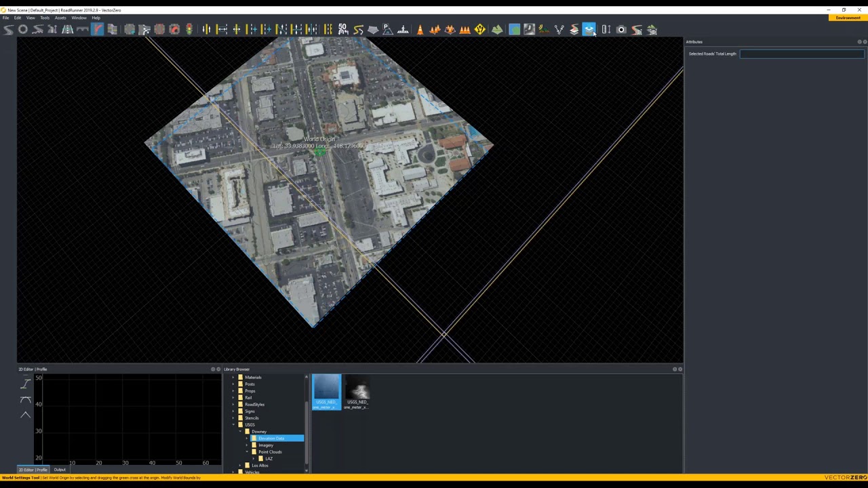Select the green terrain surface tool
Image resolution: width=868 pixels, height=488 pixels.
pos(497,29)
